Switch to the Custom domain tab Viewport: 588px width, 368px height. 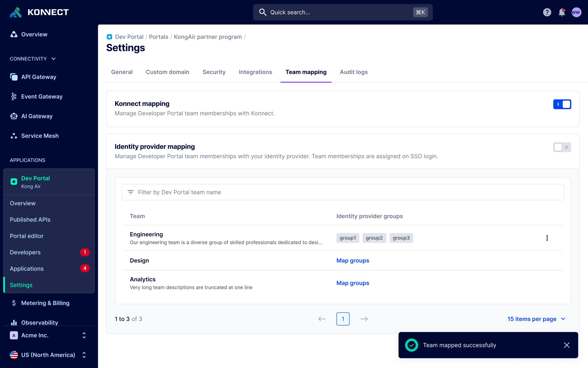[x=167, y=72]
